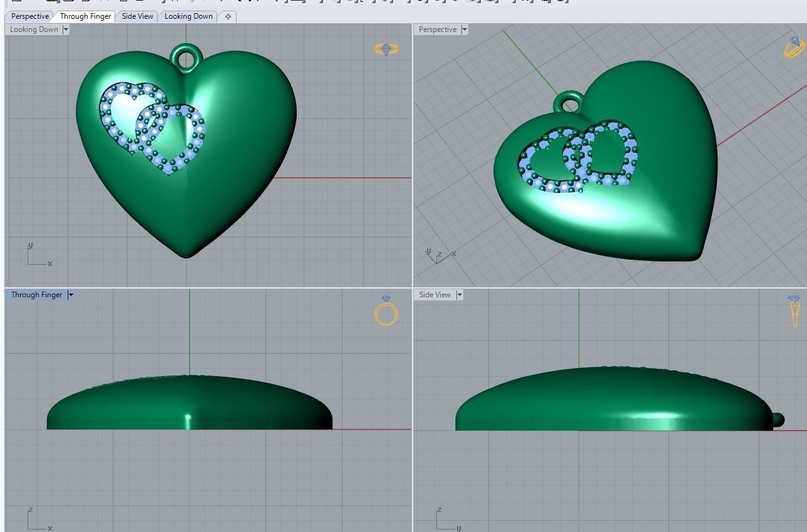
Task: Click the ring side-profile icon in Side View viewport
Action: pos(794,311)
